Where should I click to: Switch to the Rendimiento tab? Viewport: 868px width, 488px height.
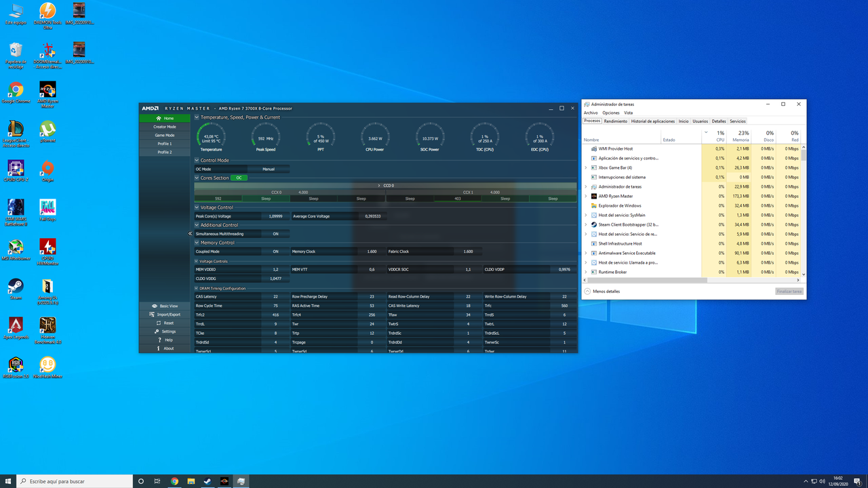tap(616, 121)
